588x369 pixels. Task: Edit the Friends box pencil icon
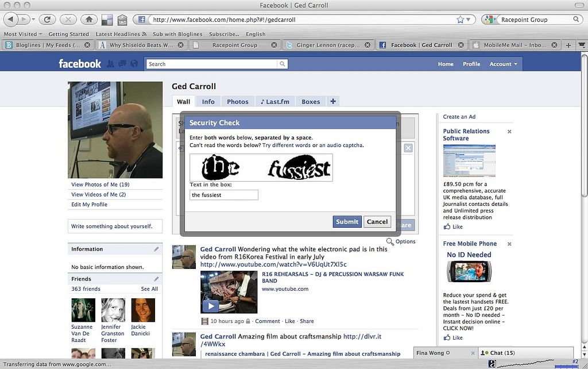pos(156,279)
